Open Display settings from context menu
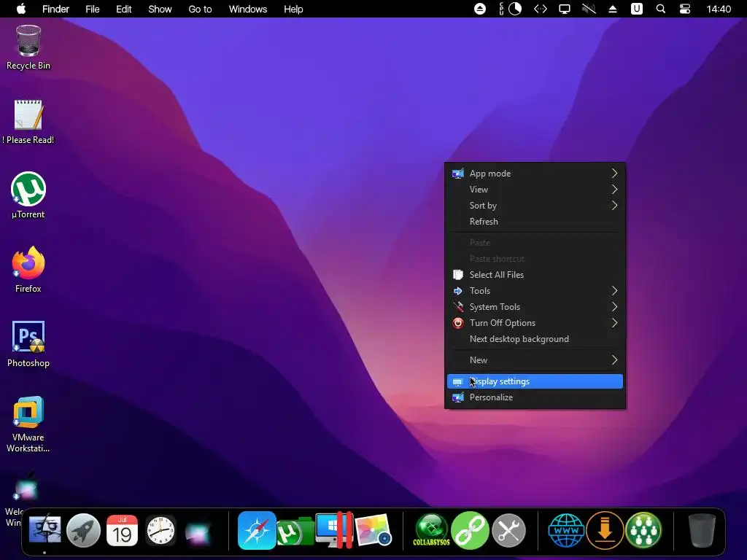 [x=535, y=381]
